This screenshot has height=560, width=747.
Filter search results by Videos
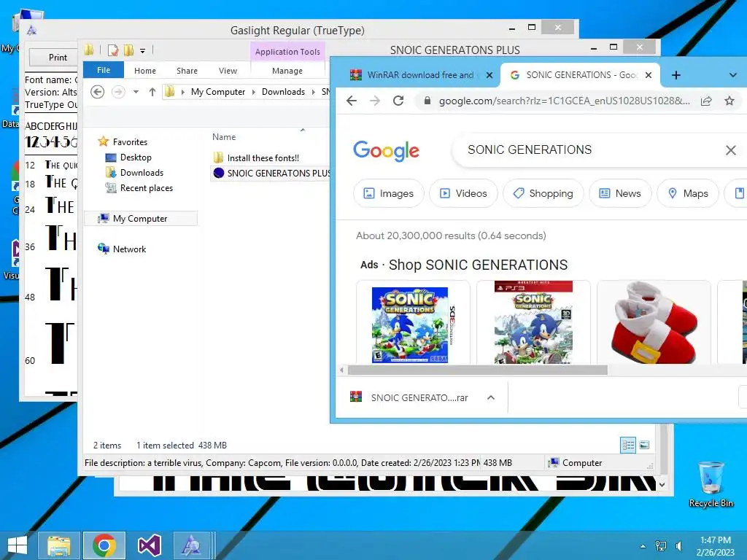(x=463, y=193)
